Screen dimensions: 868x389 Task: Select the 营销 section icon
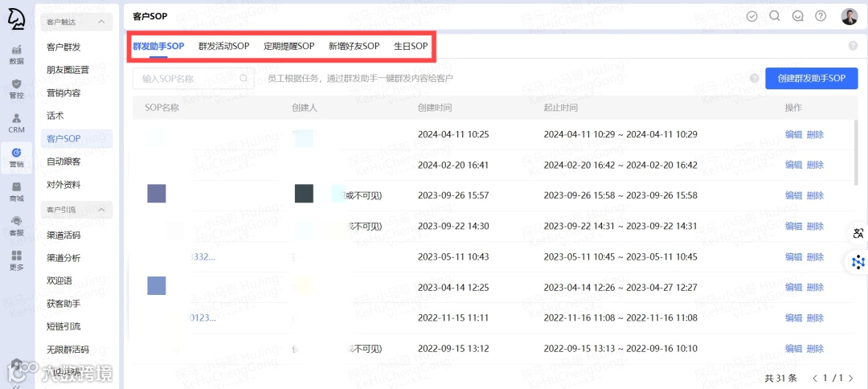pyautogui.click(x=17, y=158)
